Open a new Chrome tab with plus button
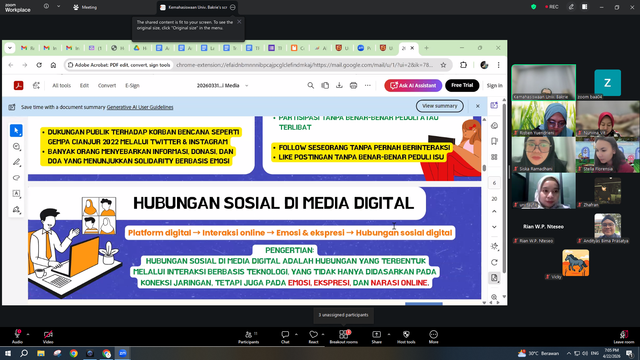 pyautogui.click(x=427, y=48)
